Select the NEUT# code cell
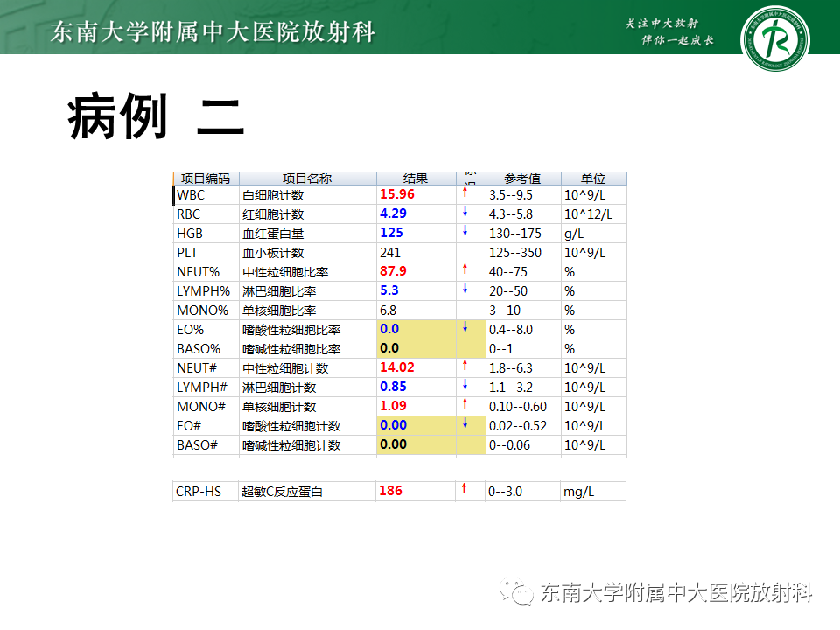840x630 pixels. pos(206,368)
